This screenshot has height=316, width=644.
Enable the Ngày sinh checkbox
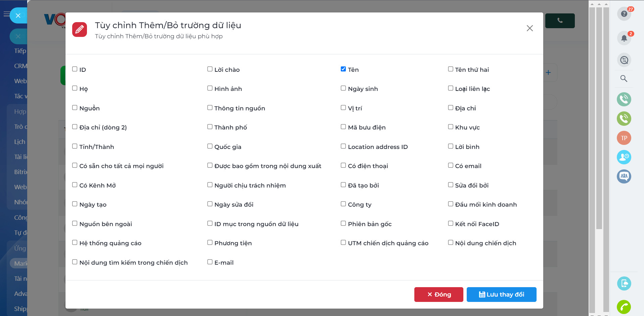343,88
